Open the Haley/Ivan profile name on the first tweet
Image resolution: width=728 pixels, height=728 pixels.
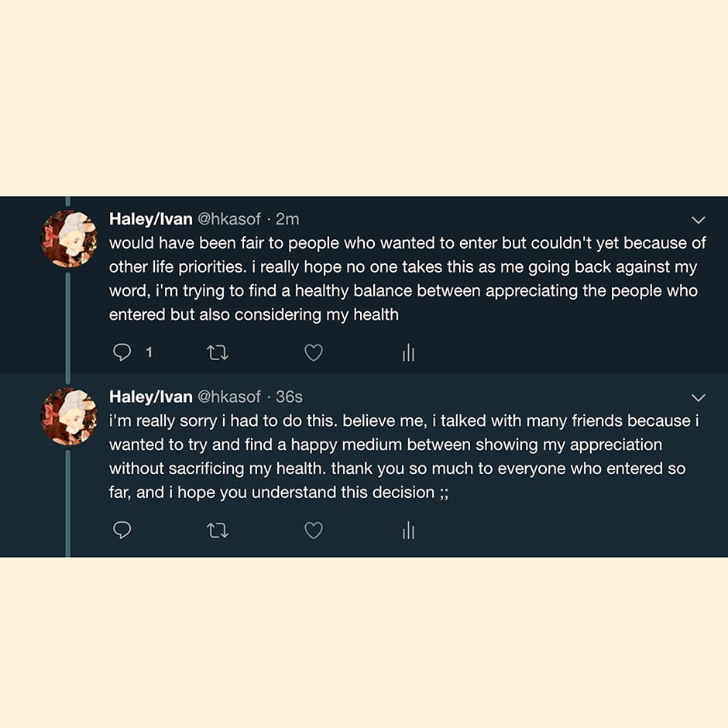coord(150,219)
